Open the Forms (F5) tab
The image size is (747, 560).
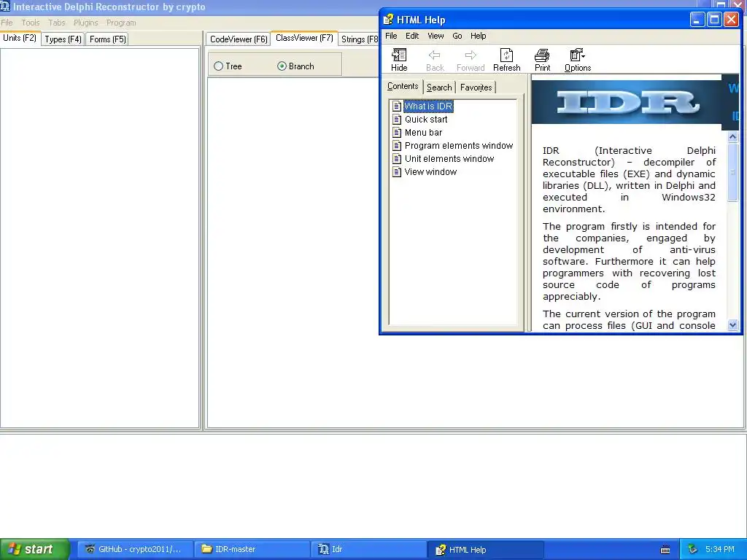click(x=108, y=39)
